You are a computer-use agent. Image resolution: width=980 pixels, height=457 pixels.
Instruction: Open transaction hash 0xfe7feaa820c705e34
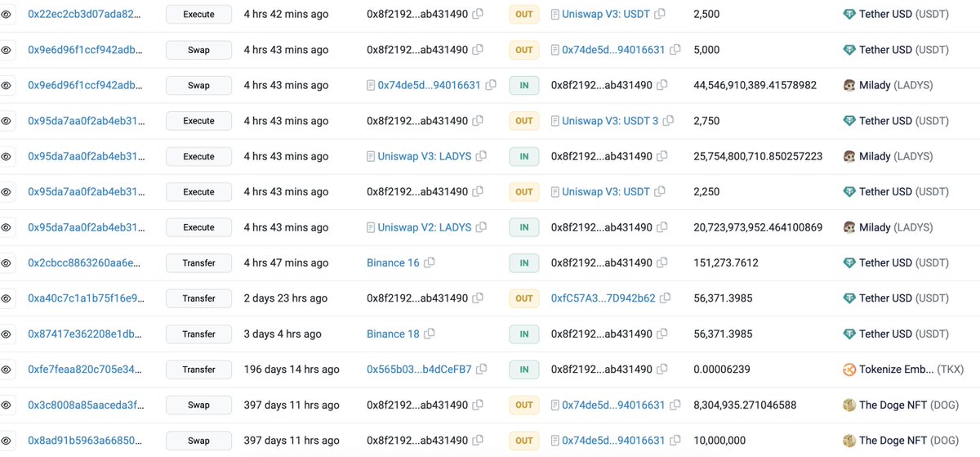coord(85,370)
